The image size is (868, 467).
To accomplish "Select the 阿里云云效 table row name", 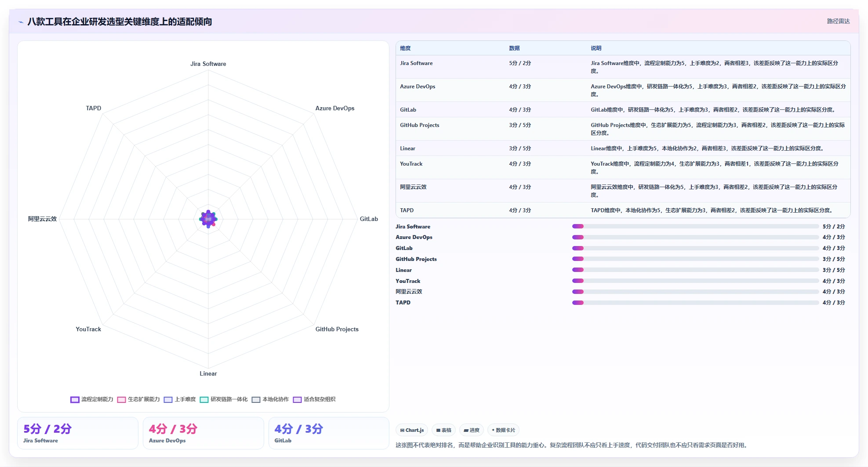I will pos(413,187).
